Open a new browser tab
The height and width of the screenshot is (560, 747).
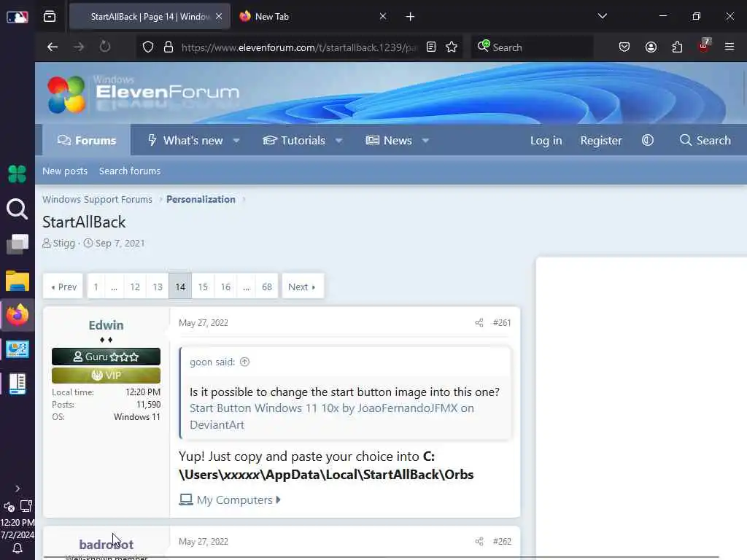(410, 17)
